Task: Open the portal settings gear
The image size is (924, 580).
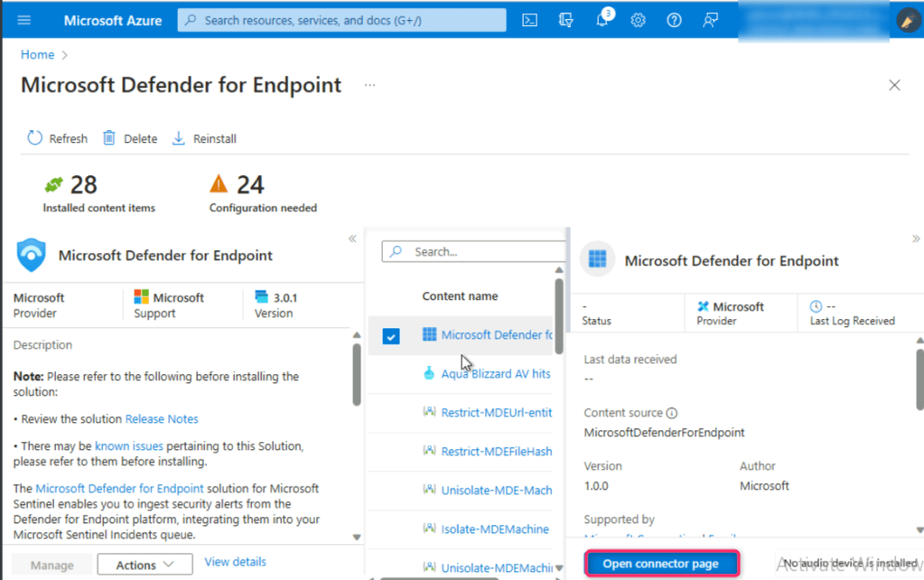Action: point(638,20)
